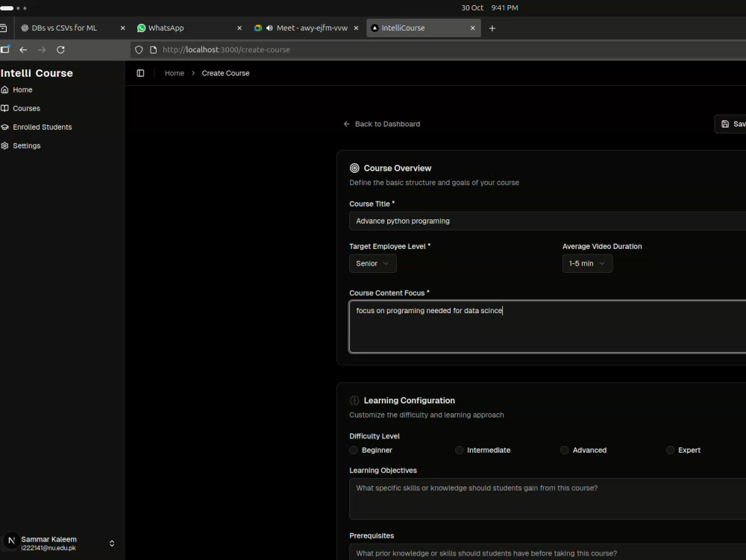Open Home in the sidebar
Viewport: 746px width, 560px height.
[22, 89]
